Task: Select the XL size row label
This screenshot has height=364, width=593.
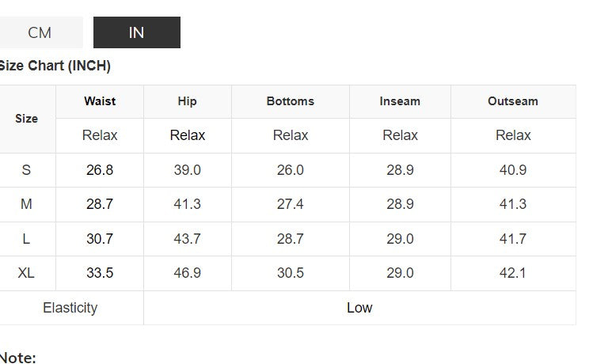Action: tap(26, 273)
